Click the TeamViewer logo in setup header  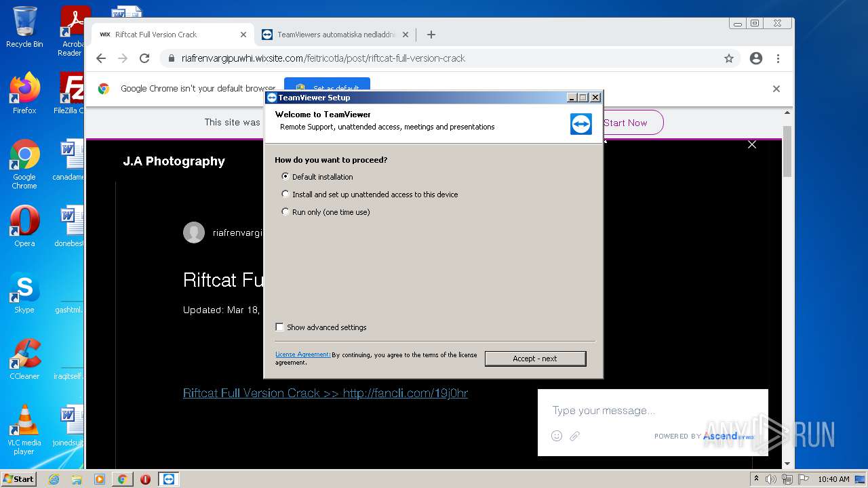click(x=581, y=123)
